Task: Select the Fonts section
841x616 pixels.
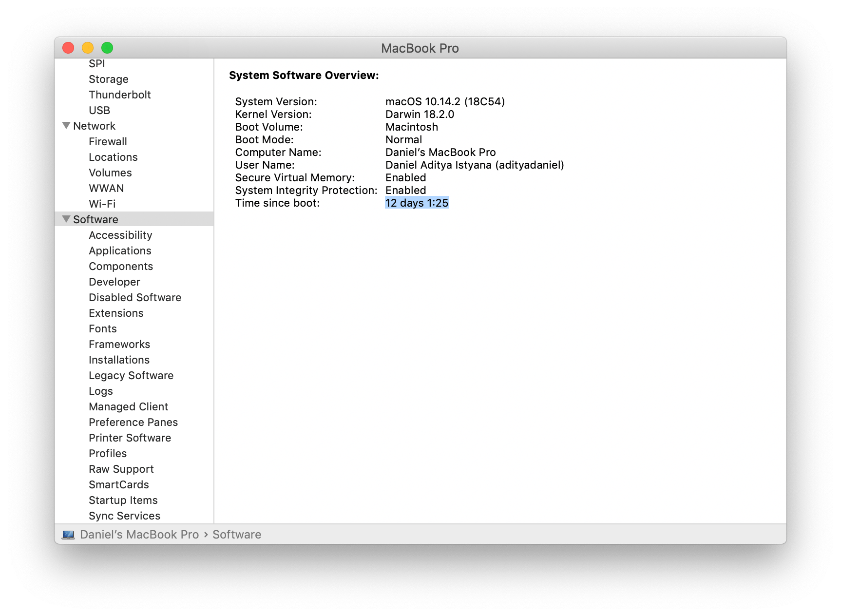Action: coord(103,328)
